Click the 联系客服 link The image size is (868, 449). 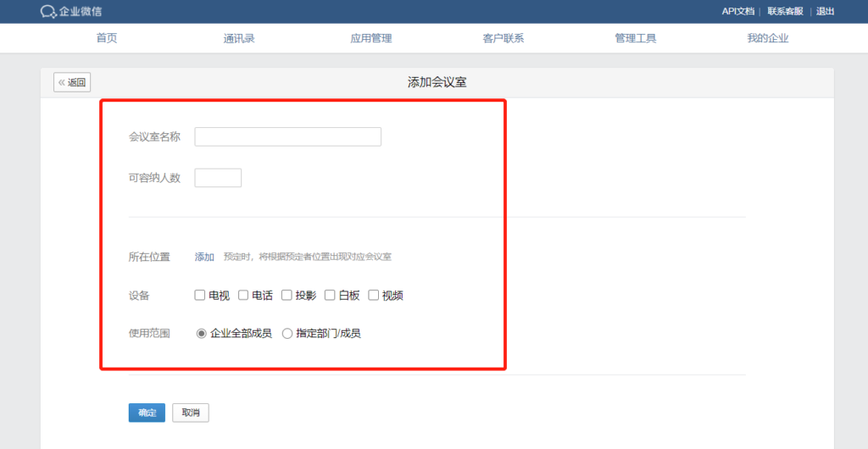[785, 11]
